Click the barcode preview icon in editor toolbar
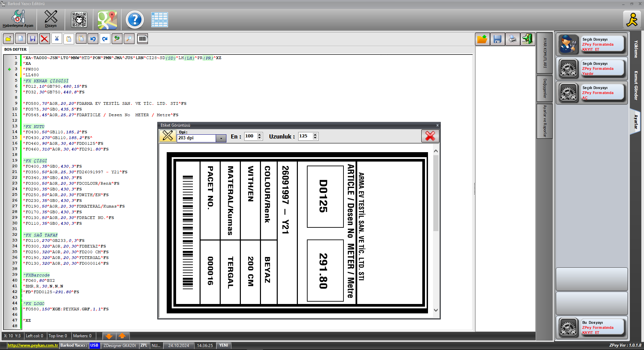Viewport: 644px width, 350px height. (143, 39)
